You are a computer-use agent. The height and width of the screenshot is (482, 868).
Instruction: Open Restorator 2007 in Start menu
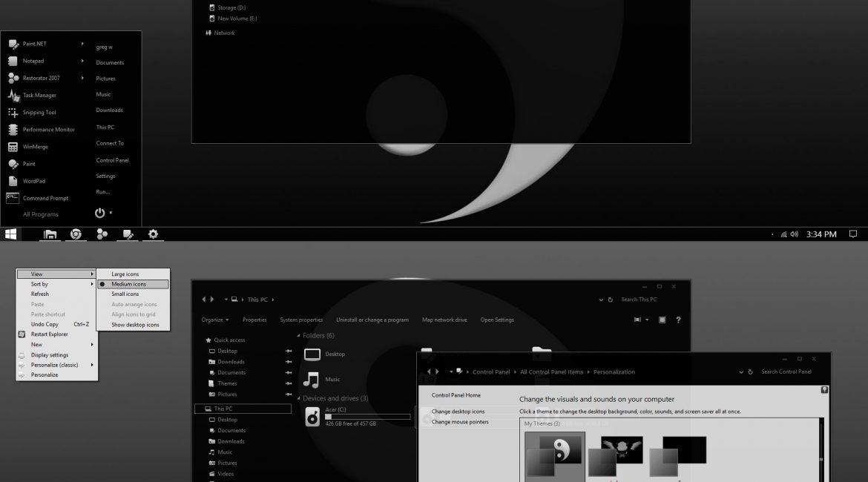click(x=41, y=78)
